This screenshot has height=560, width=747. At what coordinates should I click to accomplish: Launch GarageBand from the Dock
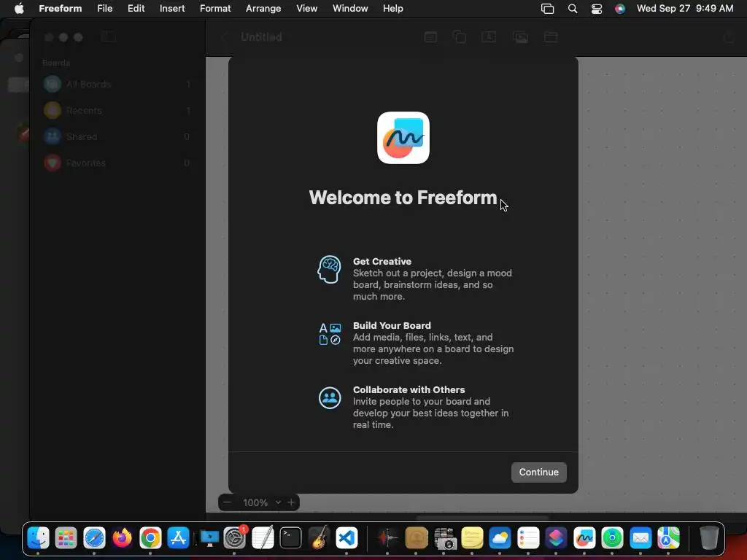coord(319,538)
